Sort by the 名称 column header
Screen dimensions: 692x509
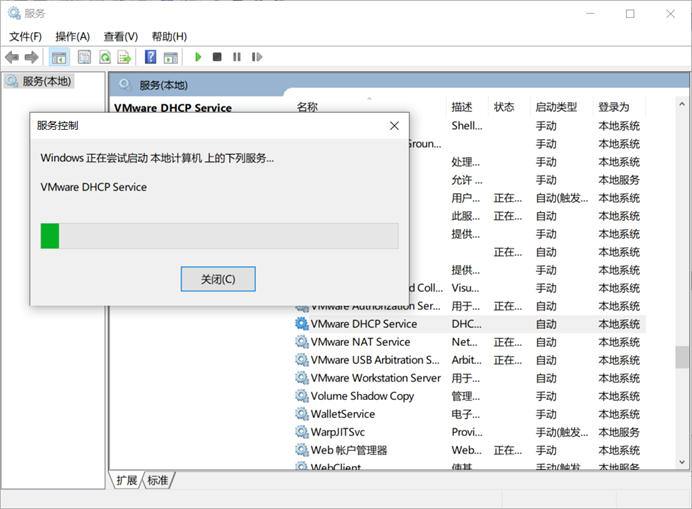point(371,107)
